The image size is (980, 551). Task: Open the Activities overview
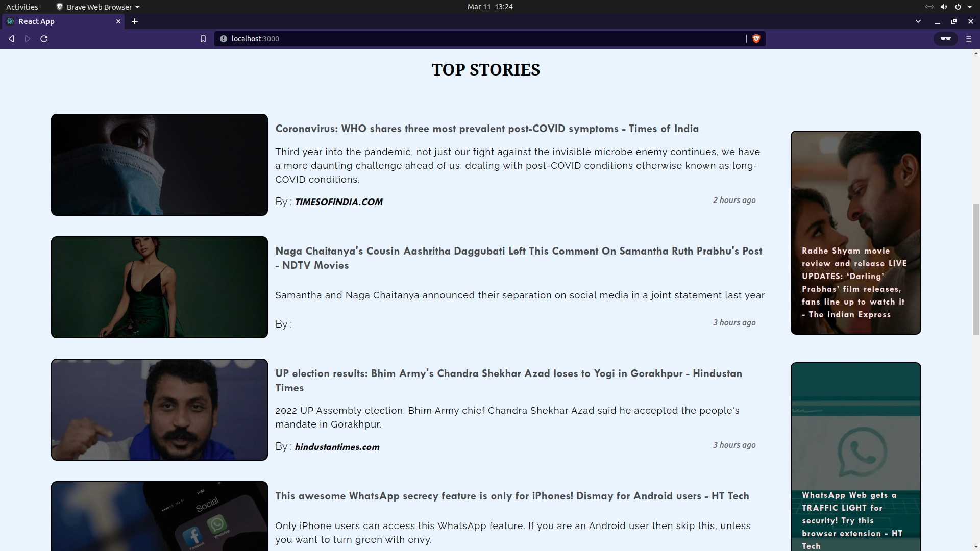(x=22, y=7)
